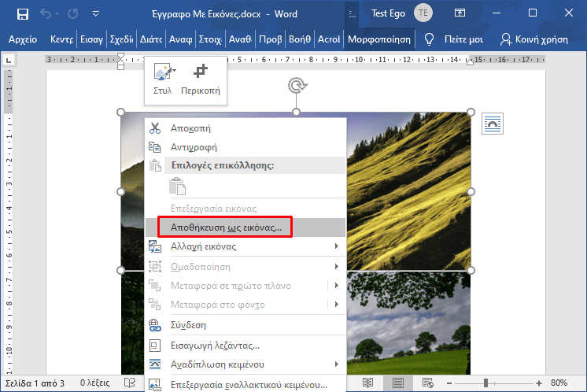The height and width of the screenshot is (392, 587).
Task: Open the Σχεδί (Design) ribbon tab
Action: pos(121,39)
